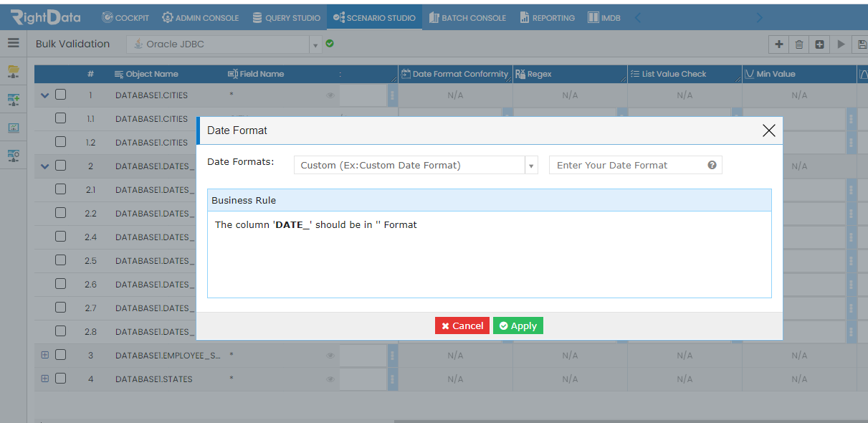Switch to the Query Studio tab
The image size is (868, 423).
[287, 18]
